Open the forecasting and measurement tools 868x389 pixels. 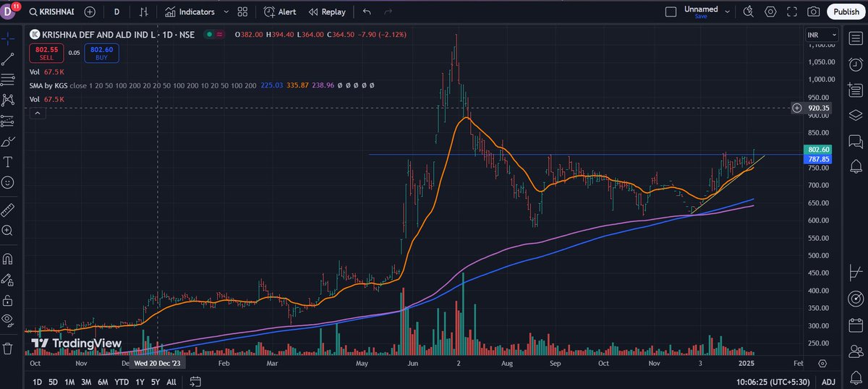(x=8, y=120)
